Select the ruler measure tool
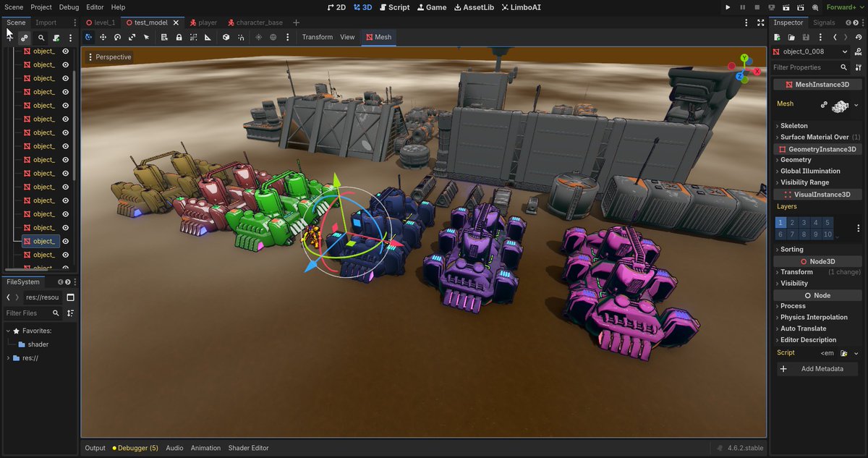Viewport: 868px width, 458px height. [208, 37]
